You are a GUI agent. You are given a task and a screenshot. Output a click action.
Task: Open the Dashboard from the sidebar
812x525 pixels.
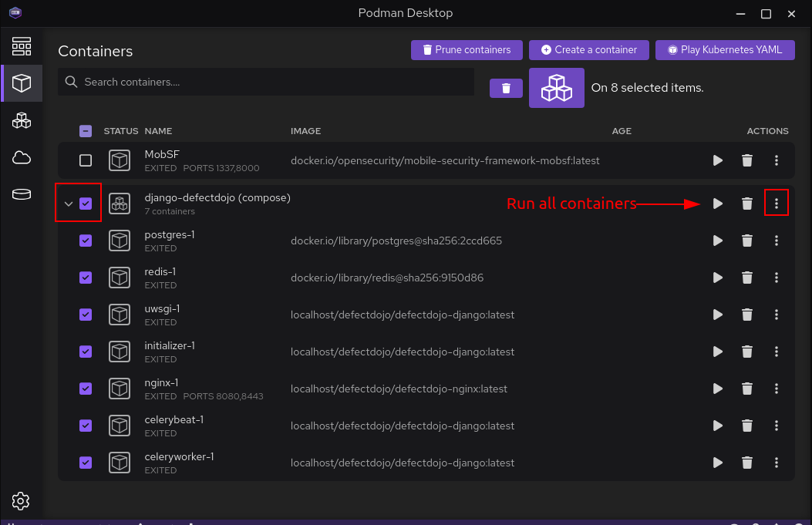[x=22, y=46]
